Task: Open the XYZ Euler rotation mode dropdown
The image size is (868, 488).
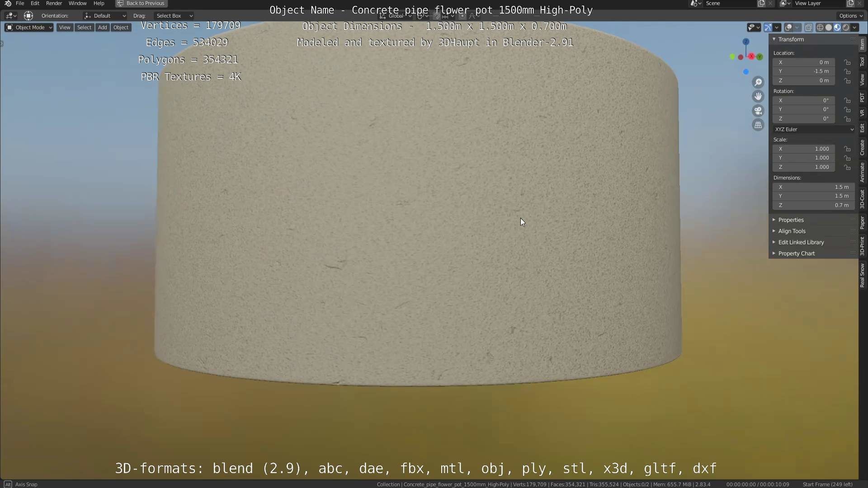Action: click(813, 129)
